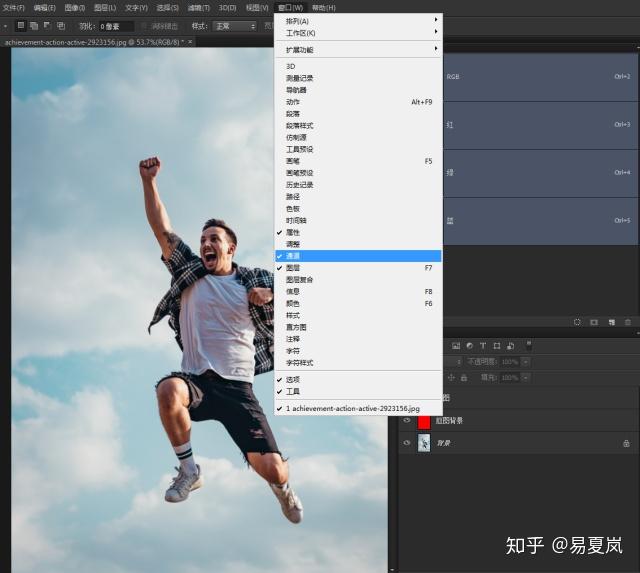This screenshot has width=640, height=573.
Task: Click the 不透明度 100% value field
Action: [x=510, y=362]
